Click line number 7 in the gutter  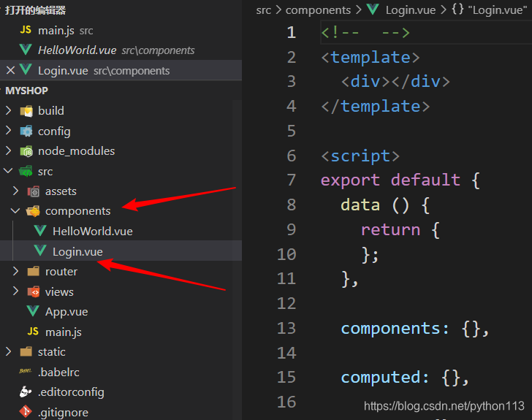tap(291, 180)
